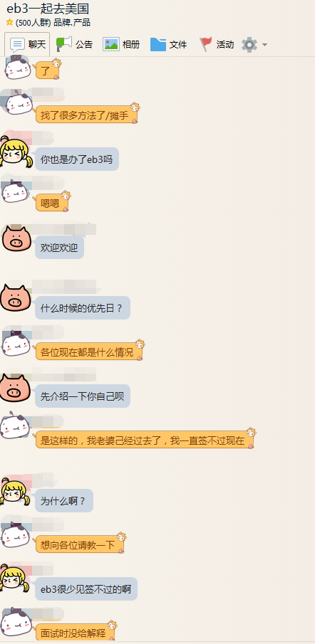Click the gold star next to 500人群
This screenshot has width=315, height=644.
10,23
